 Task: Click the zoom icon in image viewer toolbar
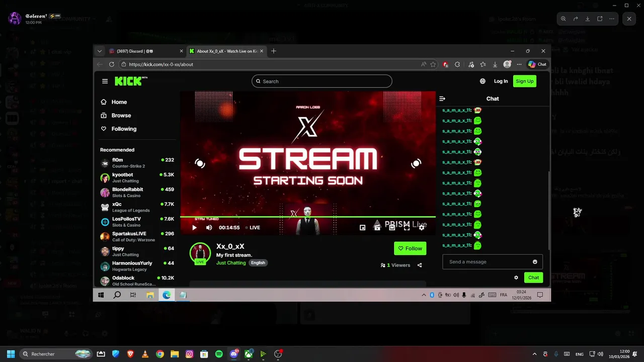(563, 19)
